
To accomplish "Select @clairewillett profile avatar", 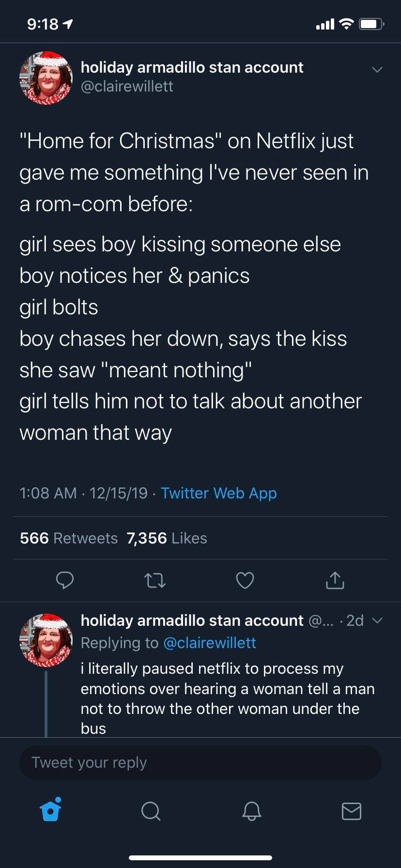I will coord(46,79).
